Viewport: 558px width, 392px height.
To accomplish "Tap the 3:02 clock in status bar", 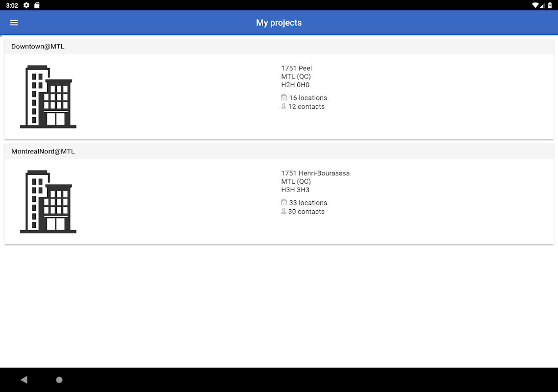I will 12,5.
